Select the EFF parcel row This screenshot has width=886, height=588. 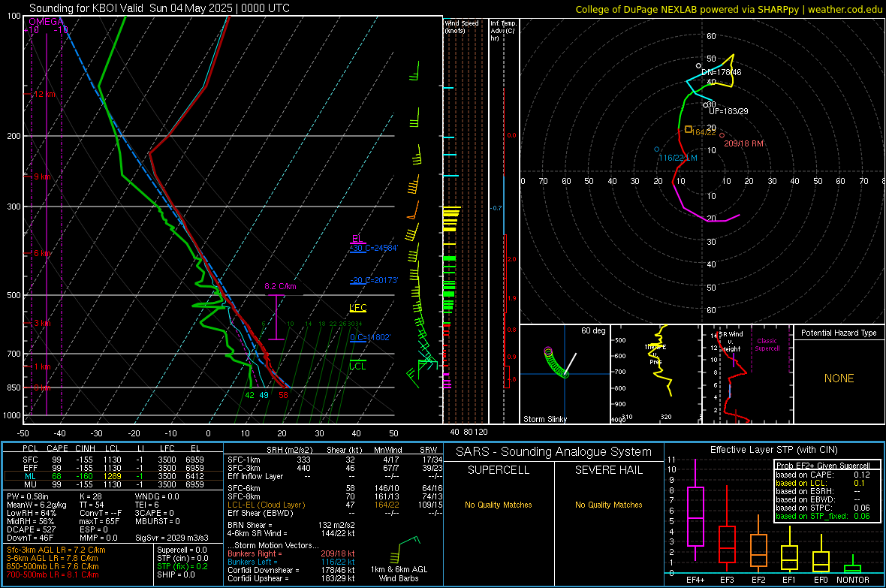pos(113,468)
